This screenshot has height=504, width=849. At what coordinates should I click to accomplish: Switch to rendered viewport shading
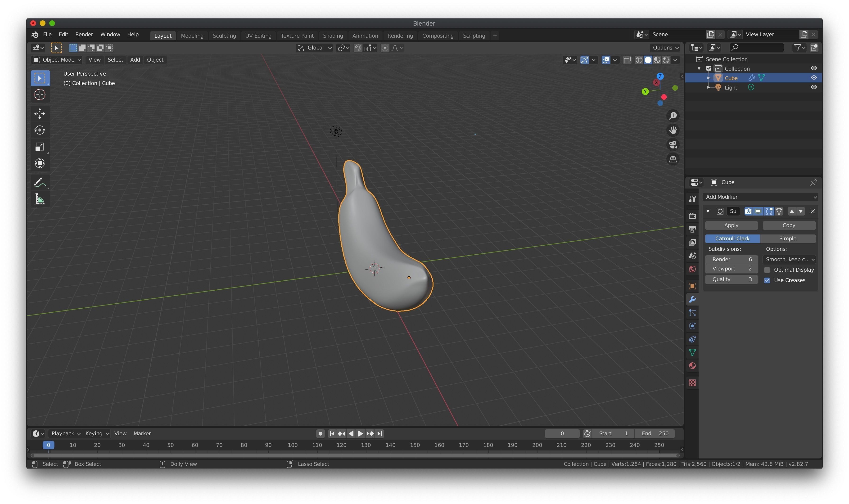click(x=666, y=60)
